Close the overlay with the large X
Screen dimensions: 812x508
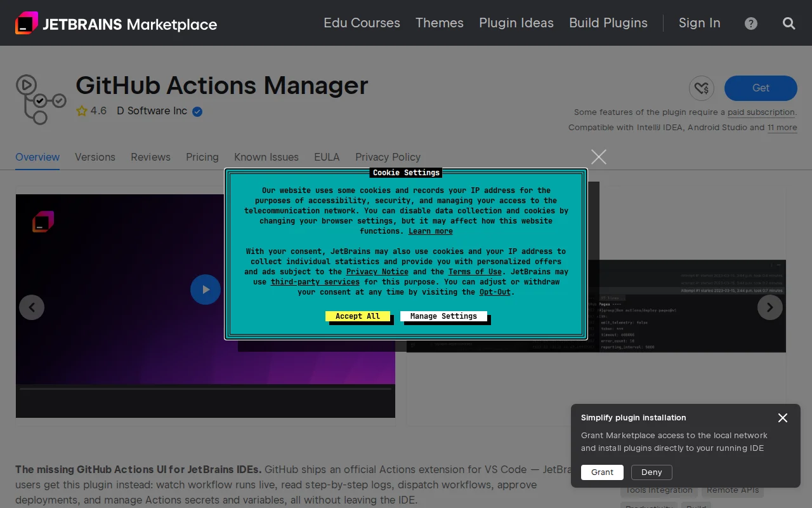(599, 157)
